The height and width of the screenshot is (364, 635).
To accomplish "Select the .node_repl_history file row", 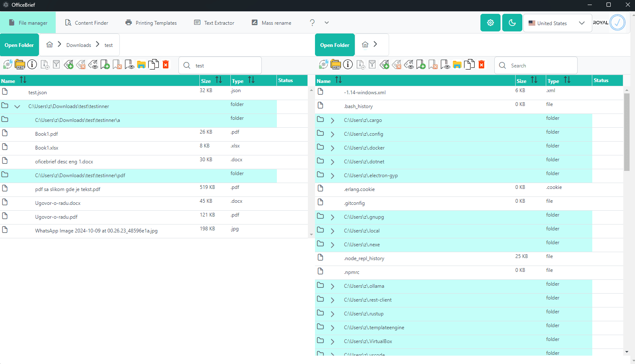I will [469, 258].
